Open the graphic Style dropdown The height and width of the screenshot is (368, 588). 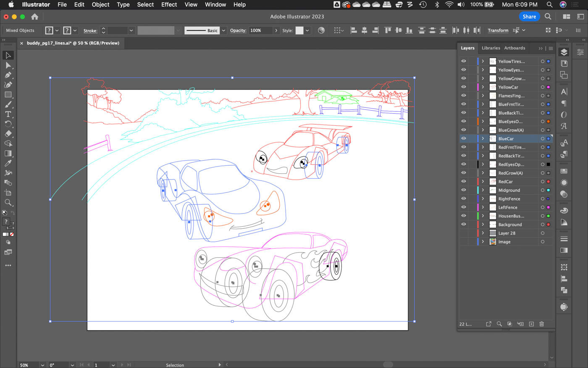click(307, 30)
